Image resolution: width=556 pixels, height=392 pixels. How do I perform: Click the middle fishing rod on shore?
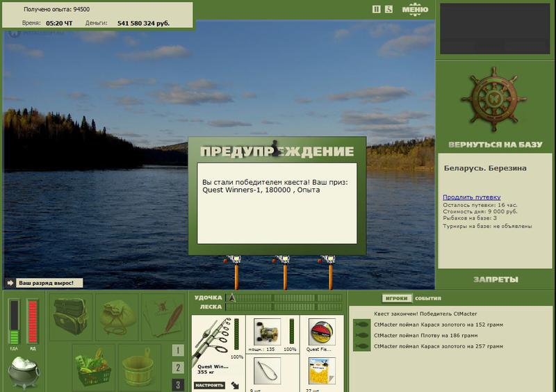pos(285,272)
